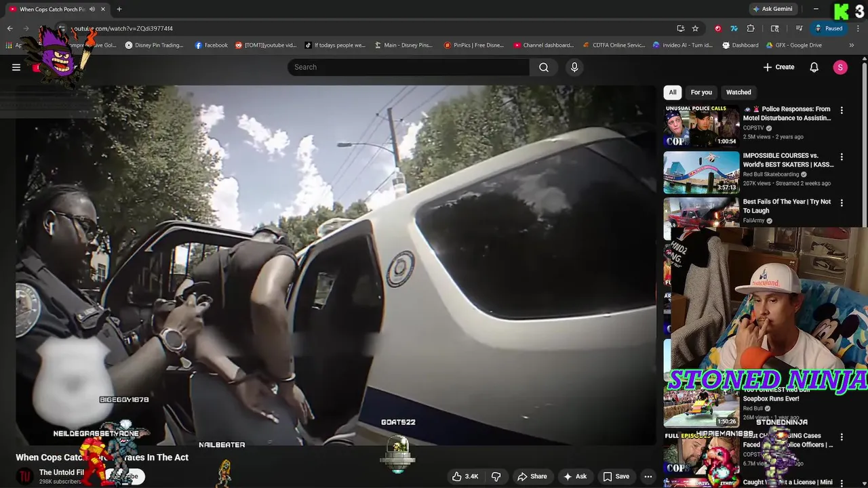Viewport: 868px width, 488px height.
Task: Open PinPics Free Disney bookmark
Action: (x=474, y=45)
